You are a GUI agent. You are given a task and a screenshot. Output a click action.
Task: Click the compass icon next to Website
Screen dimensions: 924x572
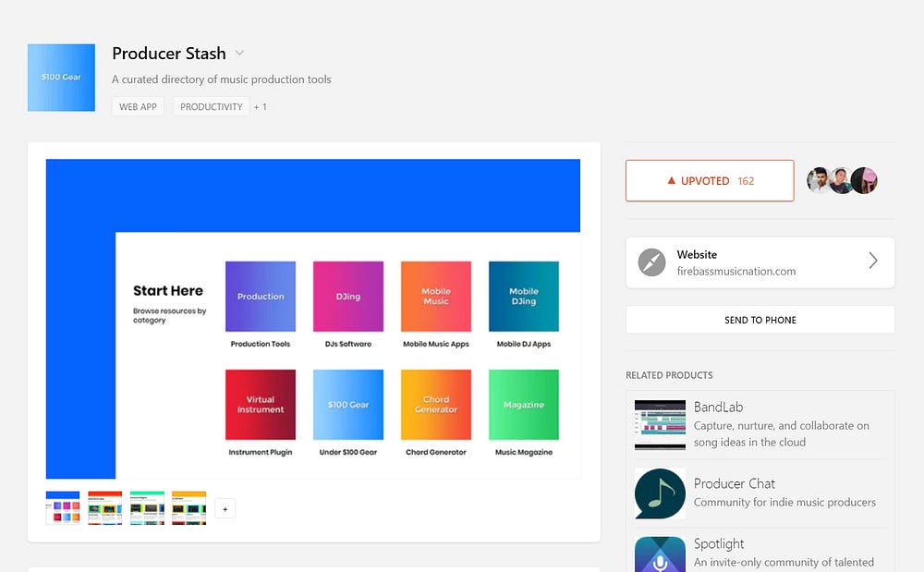651,262
